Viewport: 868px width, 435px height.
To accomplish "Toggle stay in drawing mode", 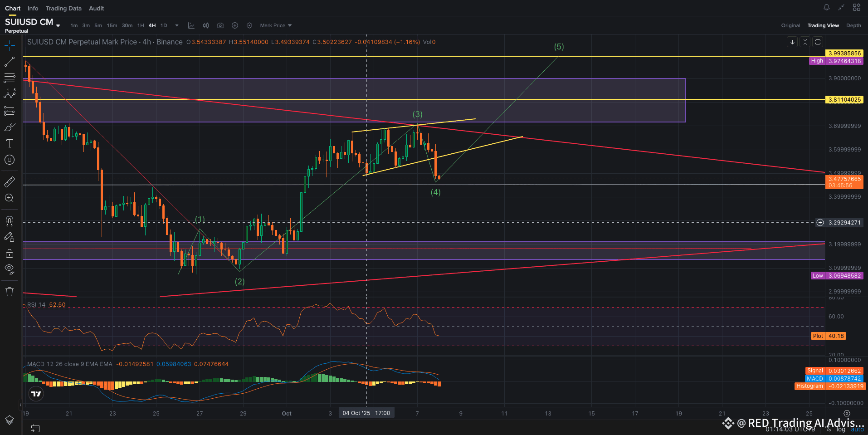I will click(x=10, y=237).
